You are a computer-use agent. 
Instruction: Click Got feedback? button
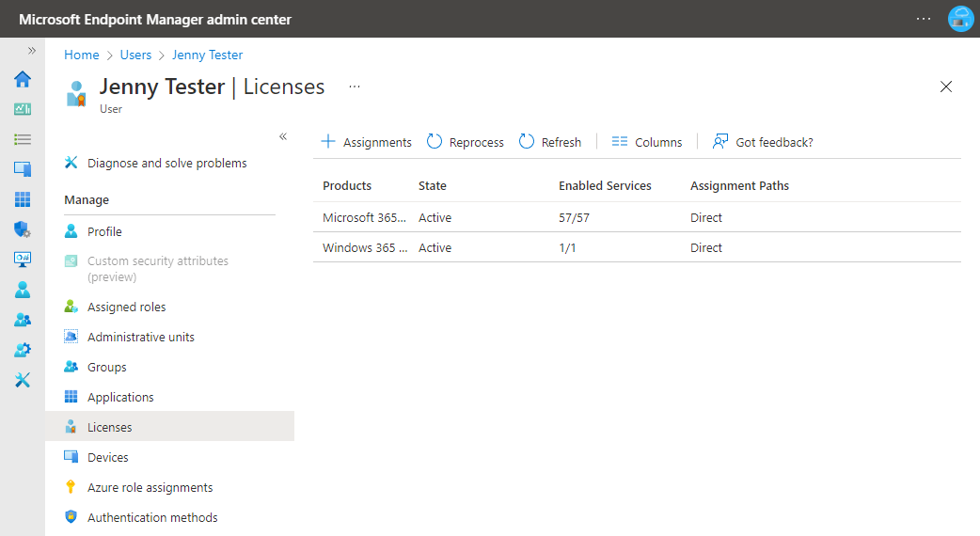763,142
